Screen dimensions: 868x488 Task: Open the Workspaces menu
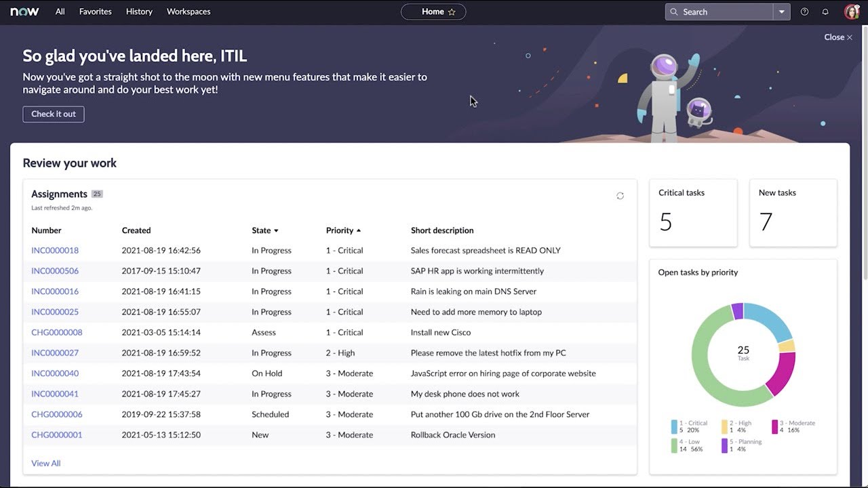pyautogui.click(x=189, y=12)
